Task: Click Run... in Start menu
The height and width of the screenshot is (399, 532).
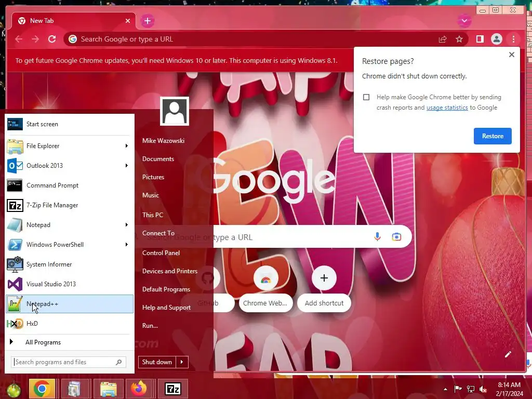Action: (150, 326)
